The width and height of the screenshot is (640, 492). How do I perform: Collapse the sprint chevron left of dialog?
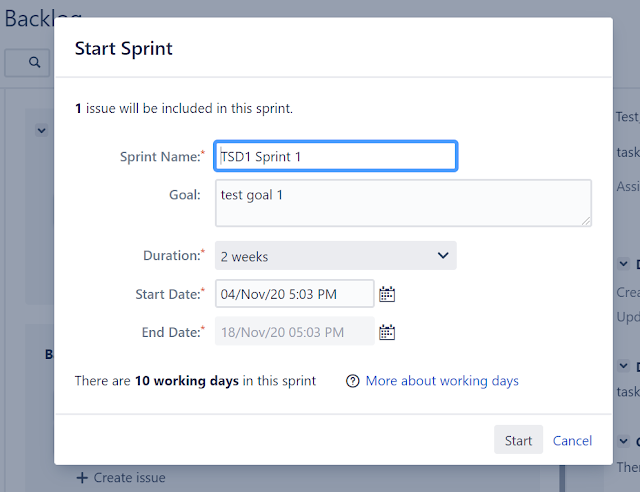[x=41, y=131]
